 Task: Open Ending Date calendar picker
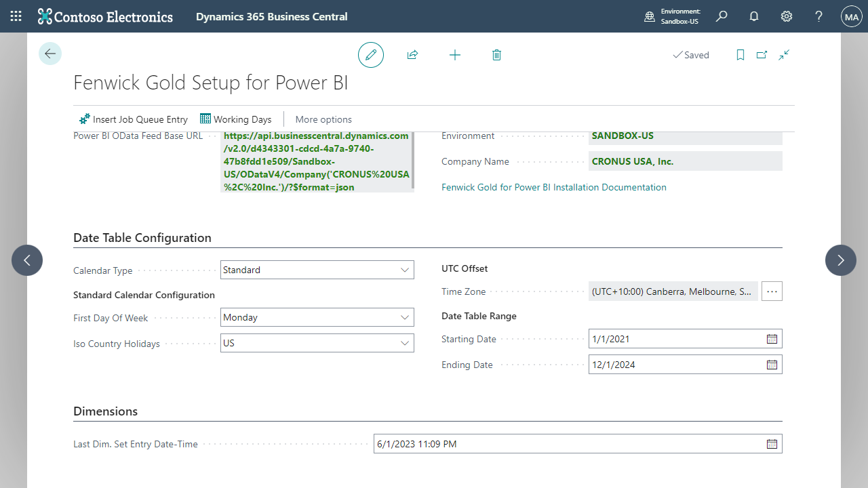[772, 365]
